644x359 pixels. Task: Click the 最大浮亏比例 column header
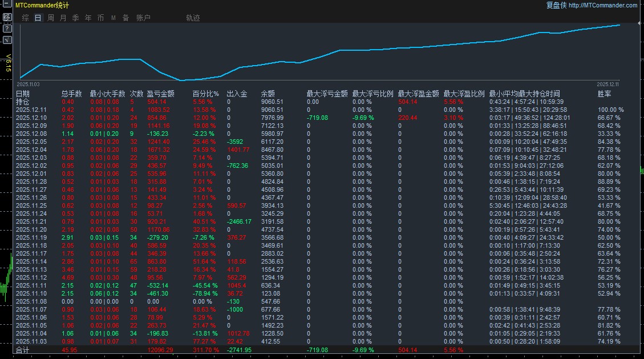pyautogui.click(x=373, y=94)
